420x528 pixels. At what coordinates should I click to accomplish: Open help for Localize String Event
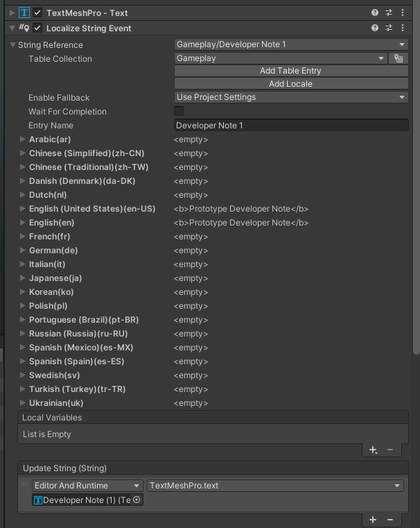tap(375, 28)
